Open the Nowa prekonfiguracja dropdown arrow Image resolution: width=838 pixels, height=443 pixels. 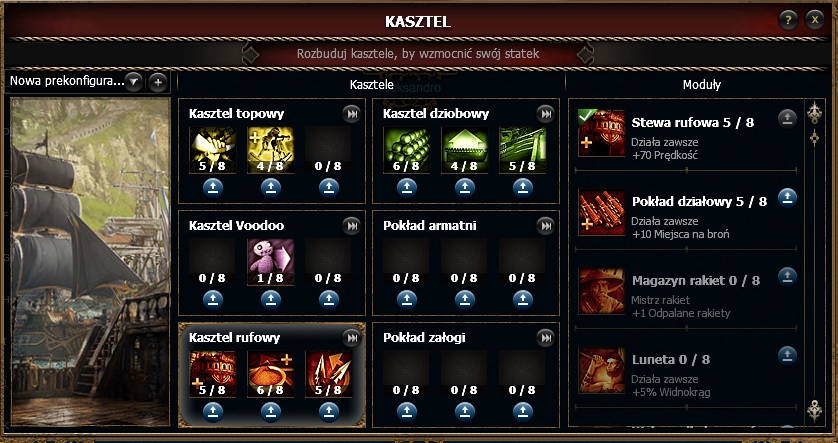[134, 82]
